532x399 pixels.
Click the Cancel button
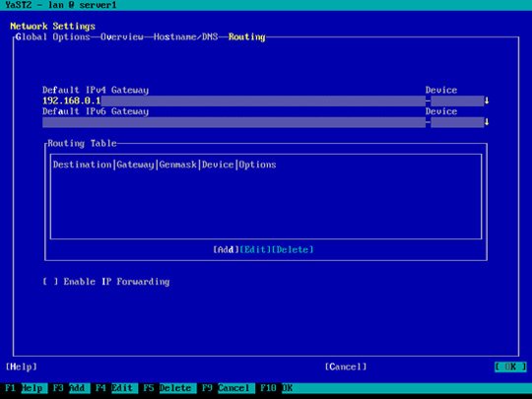346,366
